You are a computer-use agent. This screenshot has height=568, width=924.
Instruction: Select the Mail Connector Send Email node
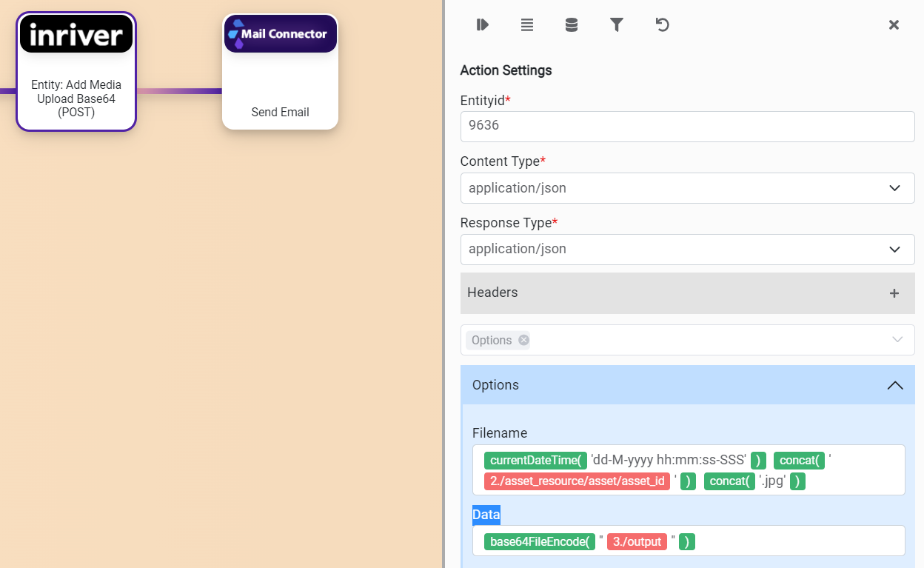coord(280,72)
